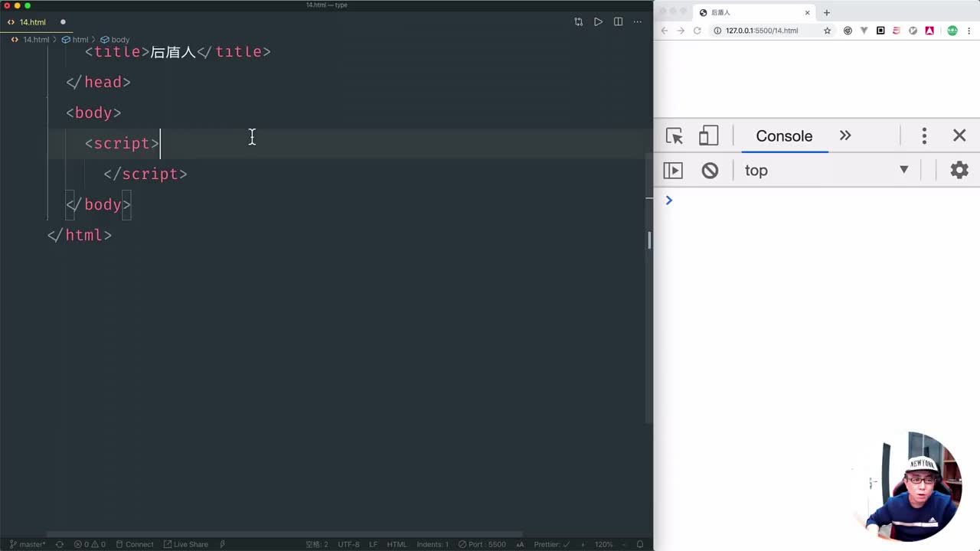The height and width of the screenshot is (551, 980).
Task: Open a new Chrome tab
Action: [826, 12]
